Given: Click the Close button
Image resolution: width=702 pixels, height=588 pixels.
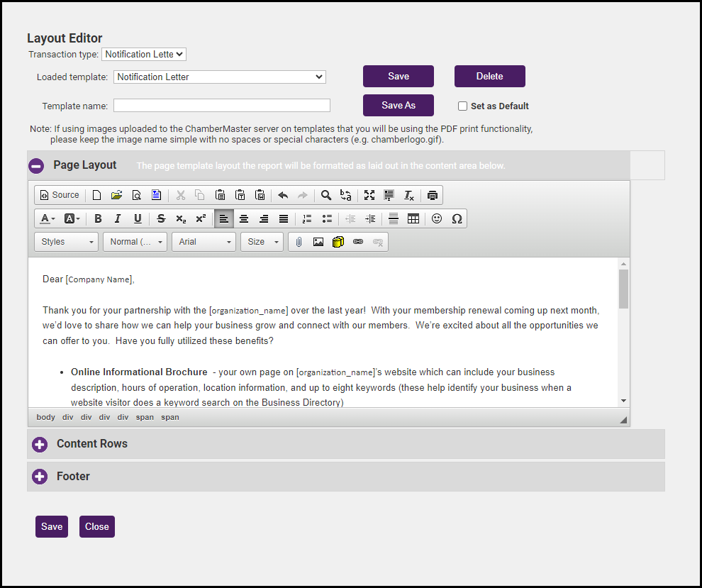Looking at the screenshot, I should [97, 527].
